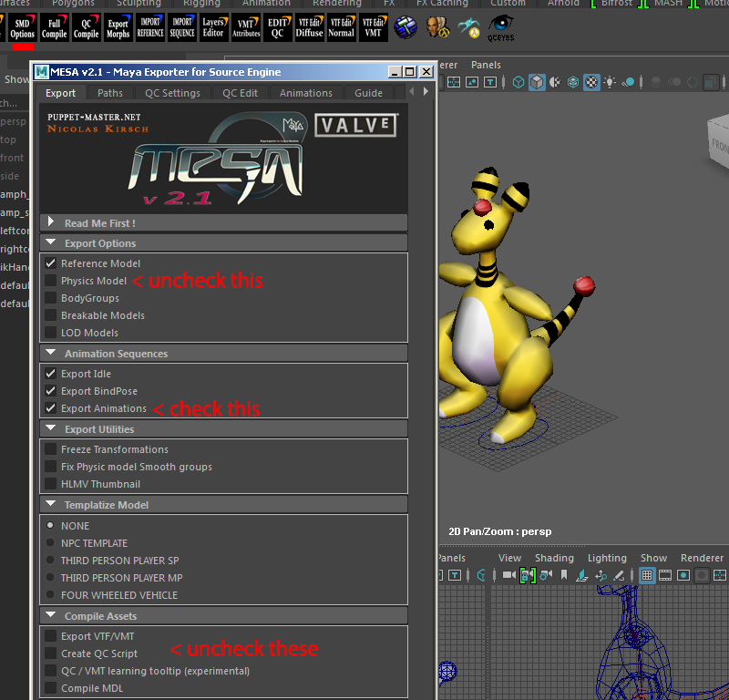Enable Breakable Models checkbox
Viewport: 729px width, 700px height.
tap(51, 315)
